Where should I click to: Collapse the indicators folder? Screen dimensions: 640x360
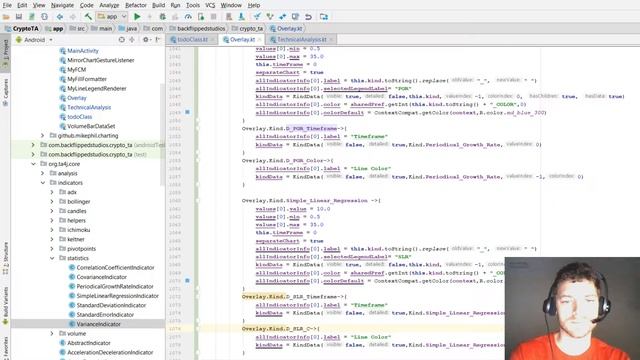(42, 182)
